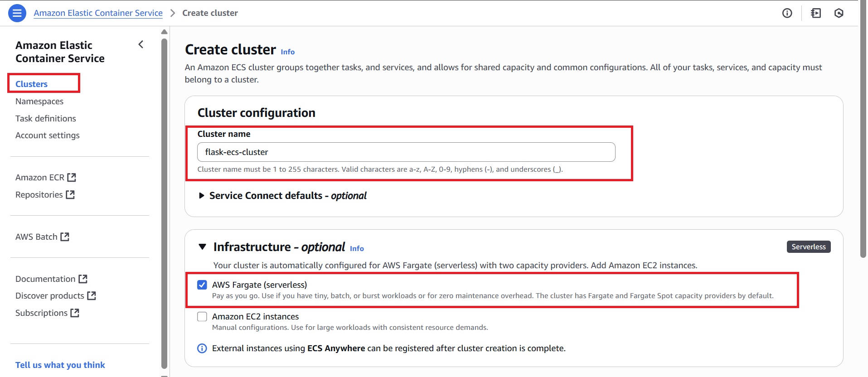Click the Documentation external link icon

pos(83,278)
